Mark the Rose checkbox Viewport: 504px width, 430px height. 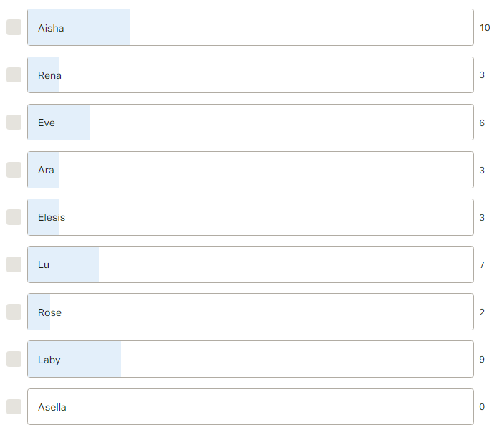pos(14,312)
